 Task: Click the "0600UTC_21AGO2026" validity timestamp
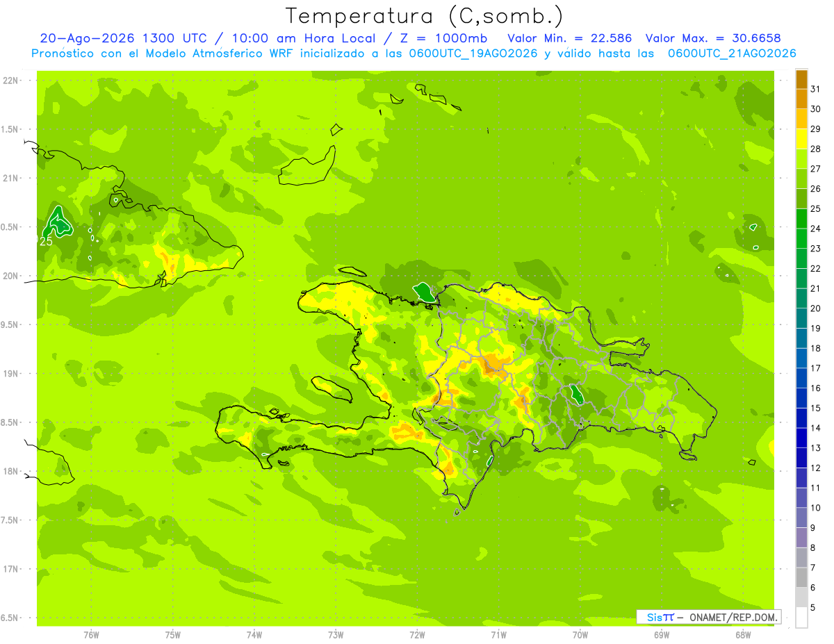(x=732, y=53)
